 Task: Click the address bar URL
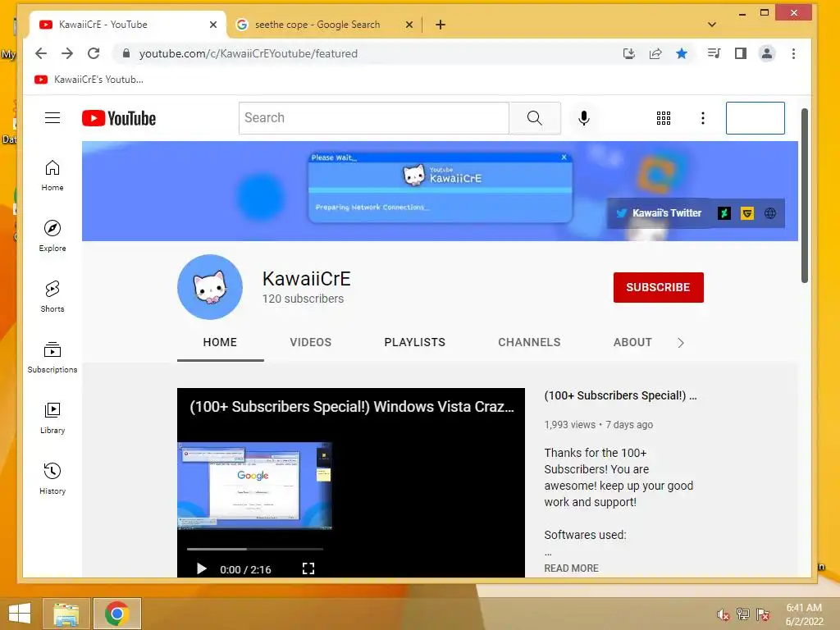click(248, 53)
